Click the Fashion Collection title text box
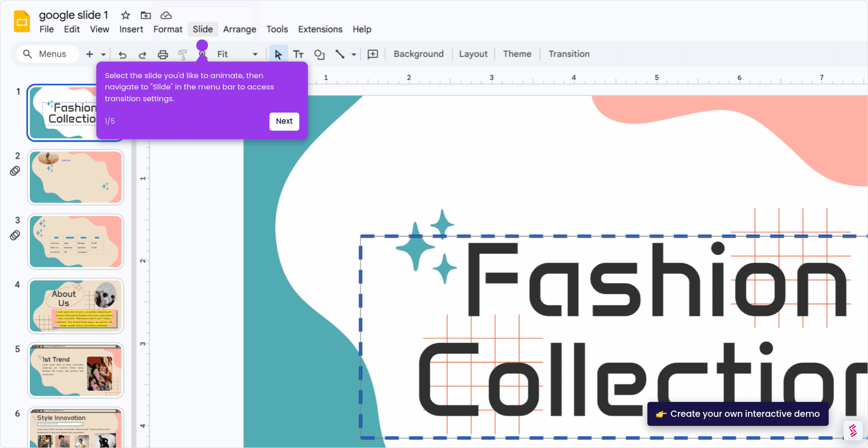Viewport: 868px width, 448px height. click(614, 337)
